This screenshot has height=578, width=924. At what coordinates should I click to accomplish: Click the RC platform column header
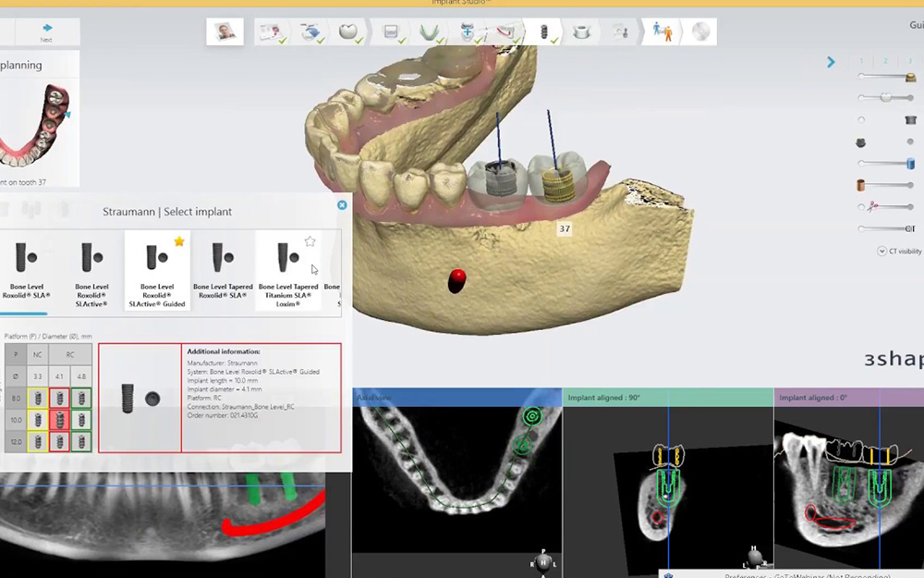(x=70, y=354)
